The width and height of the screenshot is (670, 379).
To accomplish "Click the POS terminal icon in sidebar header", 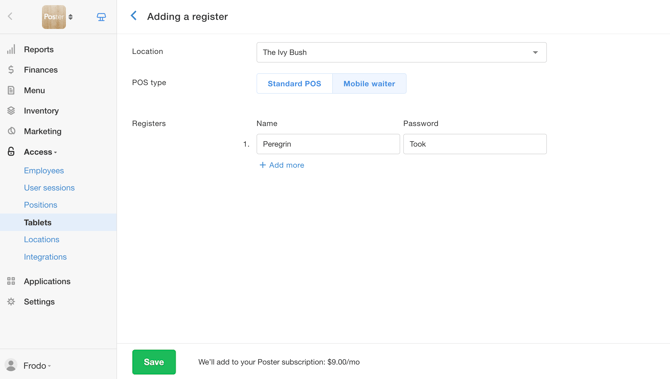I will coord(101,17).
